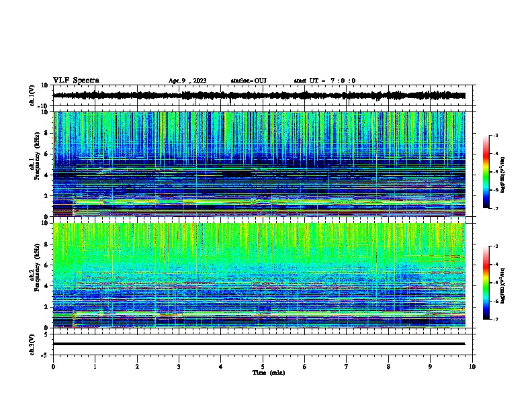Click the "9" minute tick label on time axis
This screenshot has height=411, width=532.
(430, 367)
